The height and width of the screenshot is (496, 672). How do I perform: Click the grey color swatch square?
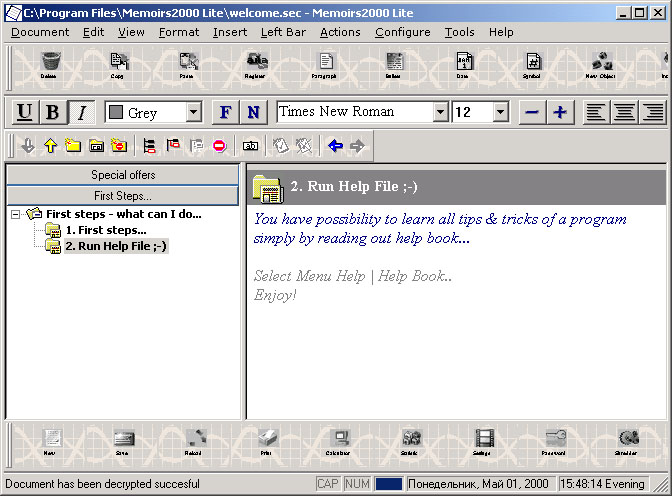(116, 112)
